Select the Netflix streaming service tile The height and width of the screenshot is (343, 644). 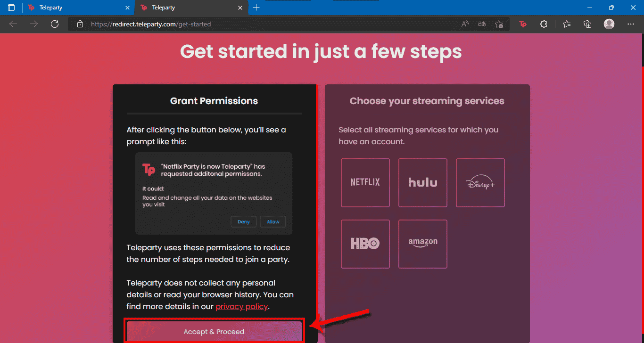365,183
